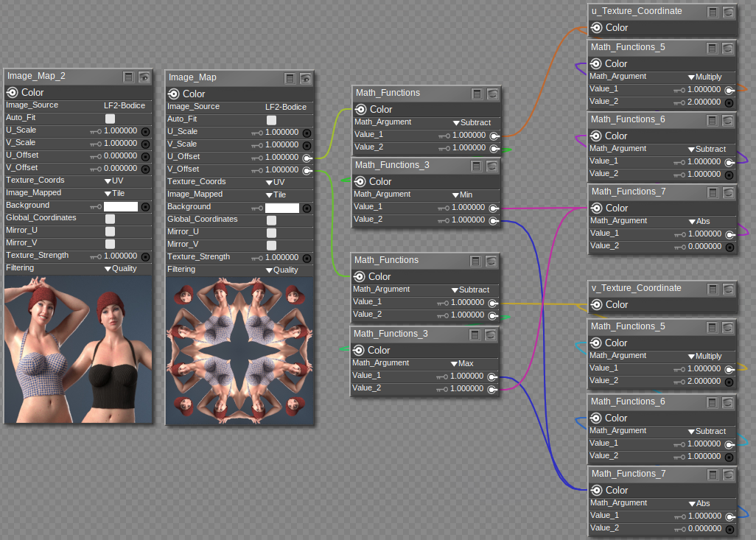The height and width of the screenshot is (540, 756).
Task: Click U_Scale input plug icon in Image_Map_2
Action: [145, 131]
